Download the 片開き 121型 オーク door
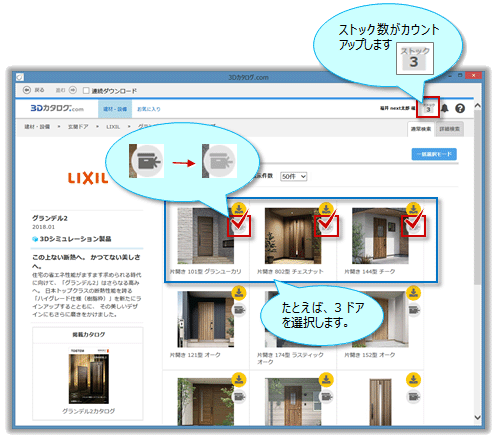The height and width of the screenshot is (440, 497). tap(239, 293)
